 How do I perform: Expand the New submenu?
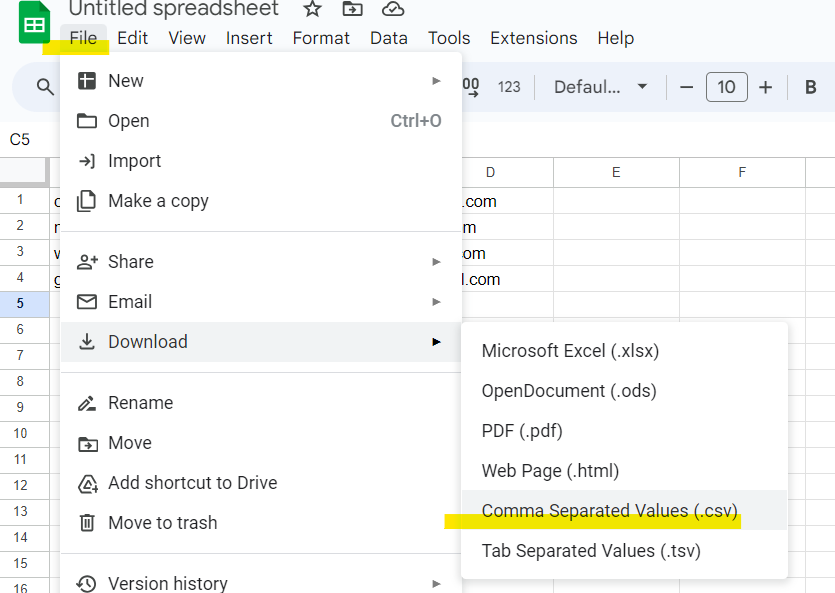pos(261,81)
